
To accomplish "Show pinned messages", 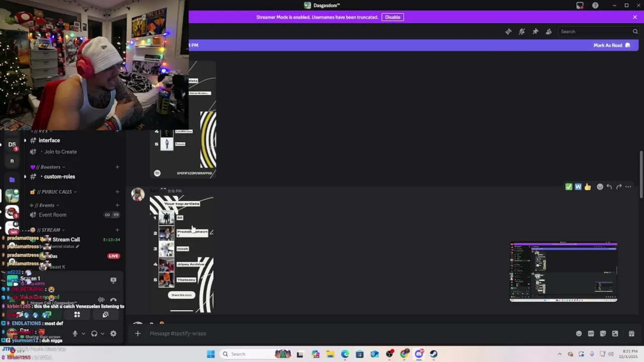I will pos(535,31).
